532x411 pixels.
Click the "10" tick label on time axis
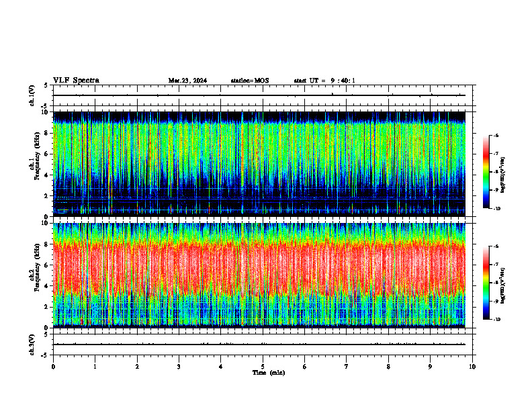click(x=472, y=367)
